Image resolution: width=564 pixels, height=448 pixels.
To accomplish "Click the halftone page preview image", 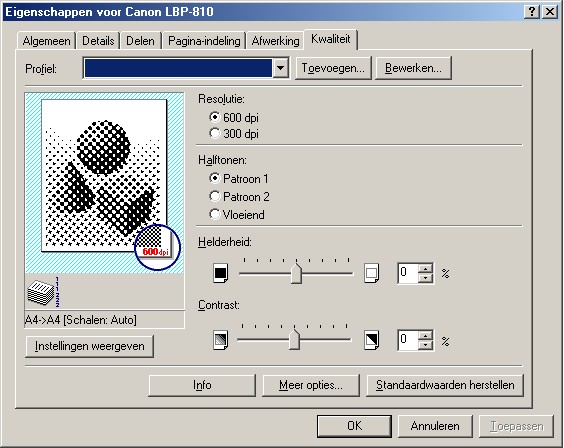I will click(104, 175).
